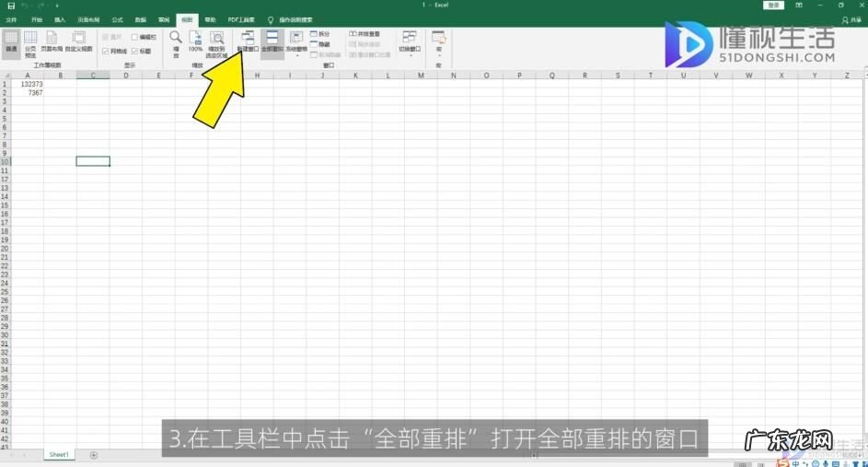The width and height of the screenshot is (868, 467).
Task: Select column A header
Action: click(x=27, y=76)
